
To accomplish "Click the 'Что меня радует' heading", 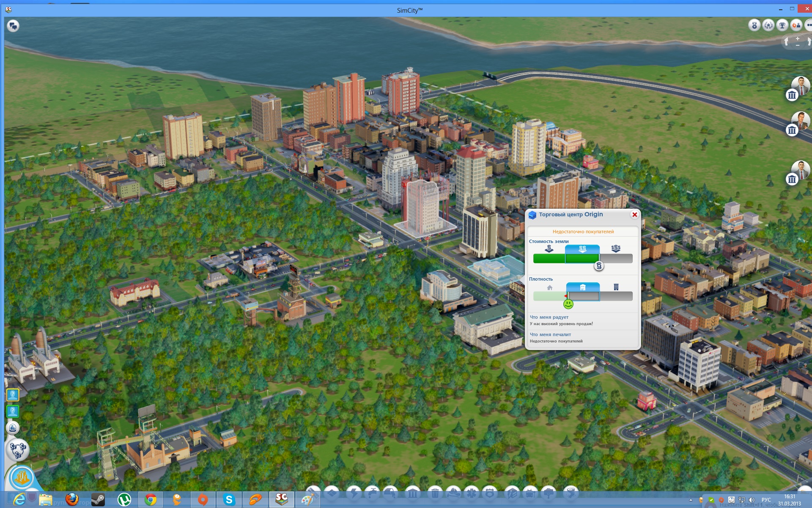I will pyautogui.click(x=549, y=317).
